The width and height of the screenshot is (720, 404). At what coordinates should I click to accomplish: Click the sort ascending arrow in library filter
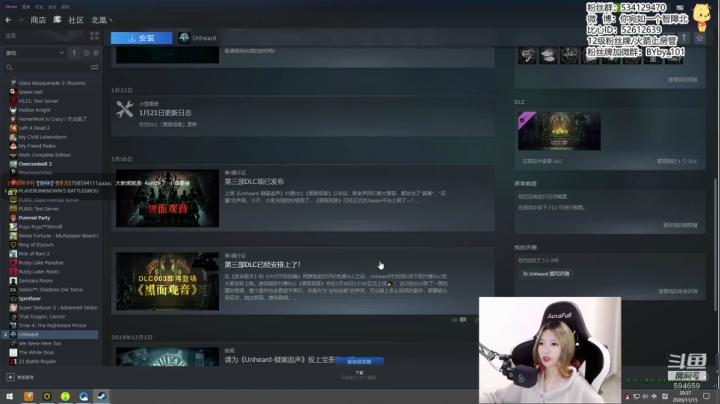click(x=74, y=53)
